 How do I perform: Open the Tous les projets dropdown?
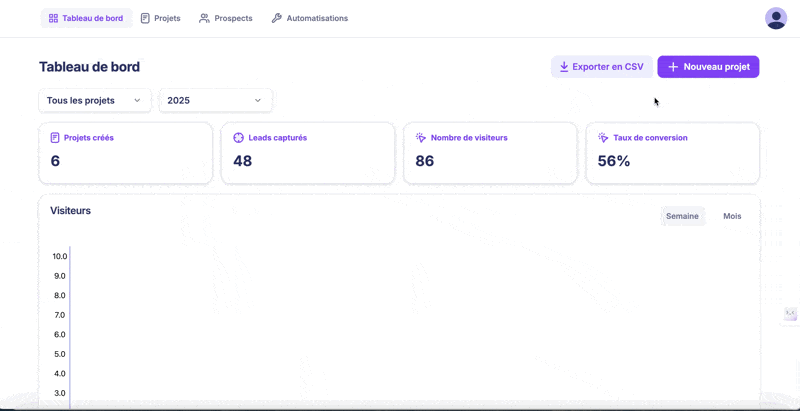click(x=95, y=100)
